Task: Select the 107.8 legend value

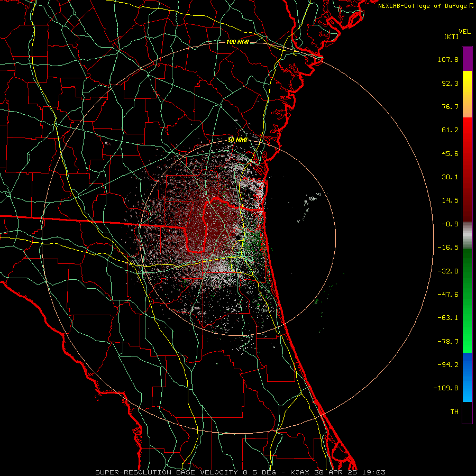Action: [x=448, y=59]
